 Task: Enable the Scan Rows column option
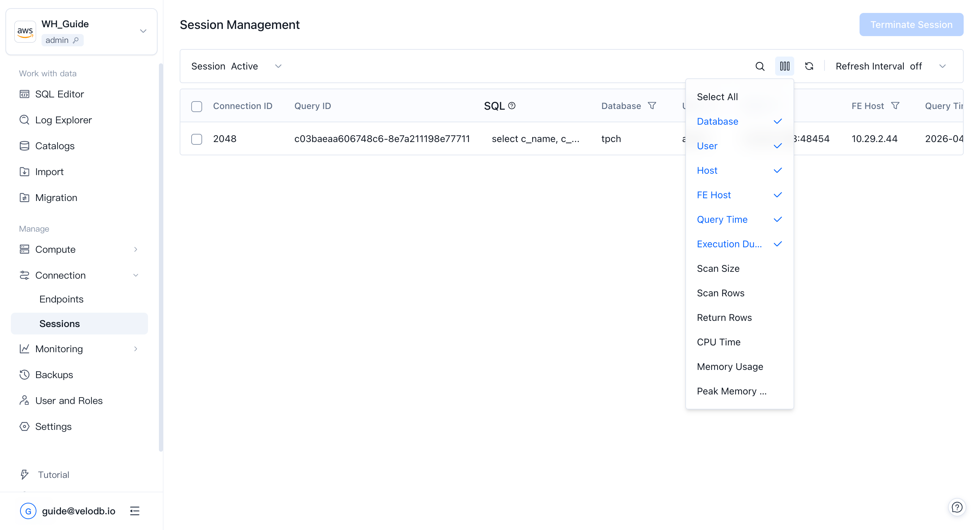click(721, 293)
